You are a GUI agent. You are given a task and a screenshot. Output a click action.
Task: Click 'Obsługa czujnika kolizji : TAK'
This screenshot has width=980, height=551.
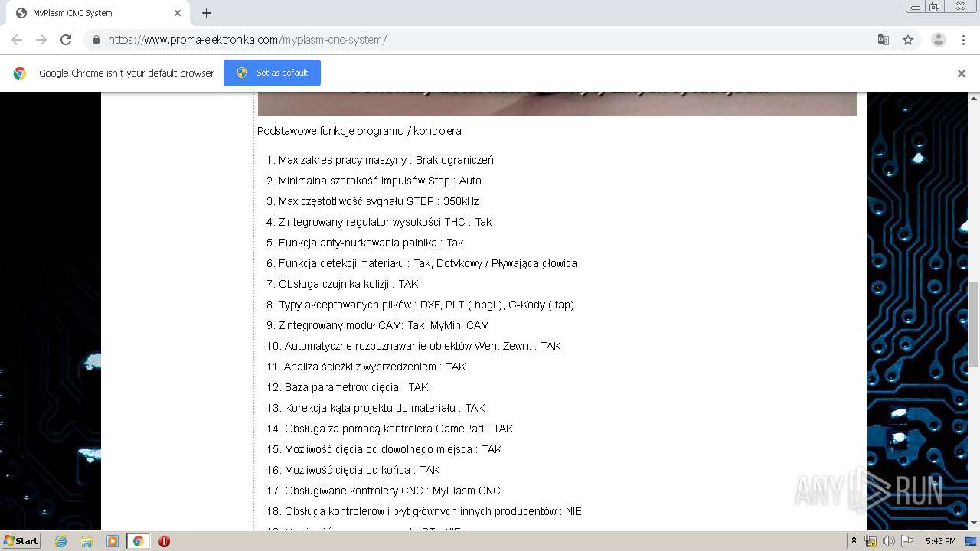[x=348, y=284]
